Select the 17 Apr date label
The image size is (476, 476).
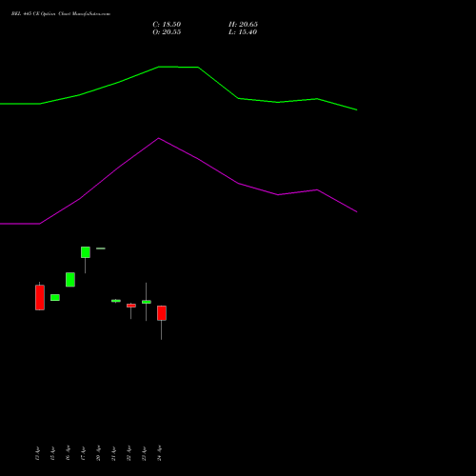pyautogui.click(x=83, y=453)
